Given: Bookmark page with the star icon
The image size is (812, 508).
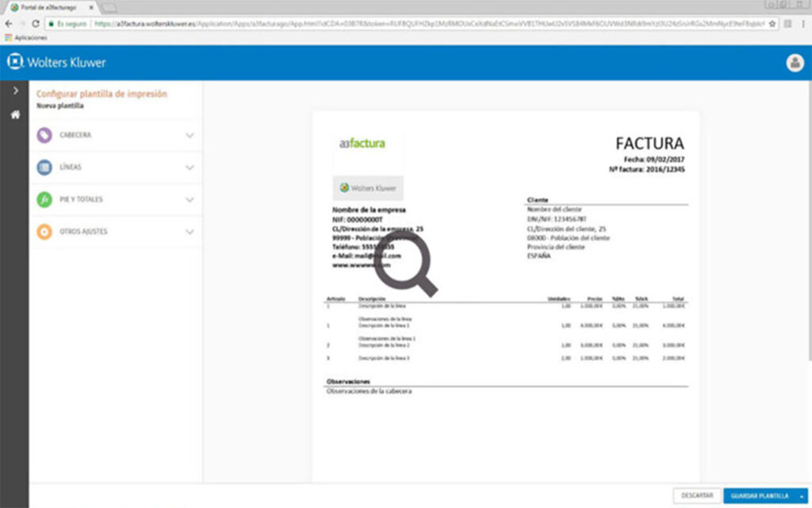Looking at the screenshot, I should point(773,24).
